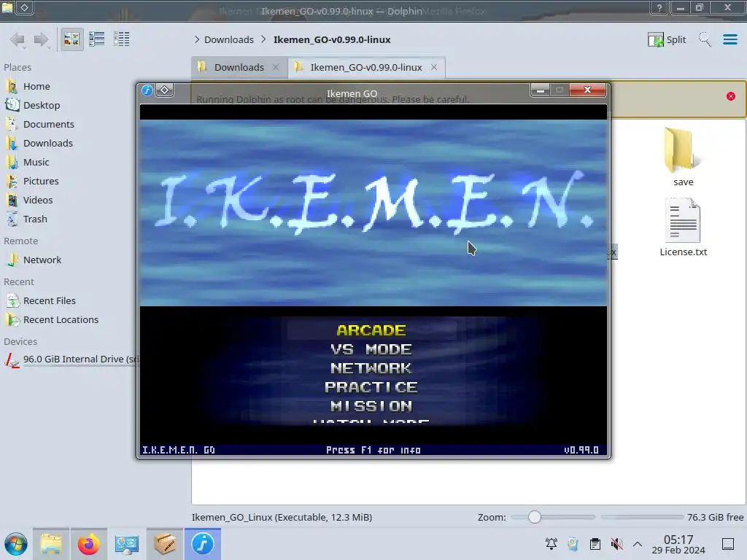Split the Dolphin view
Image resolution: width=747 pixels, height=560 pixels.
coord(667,39)
